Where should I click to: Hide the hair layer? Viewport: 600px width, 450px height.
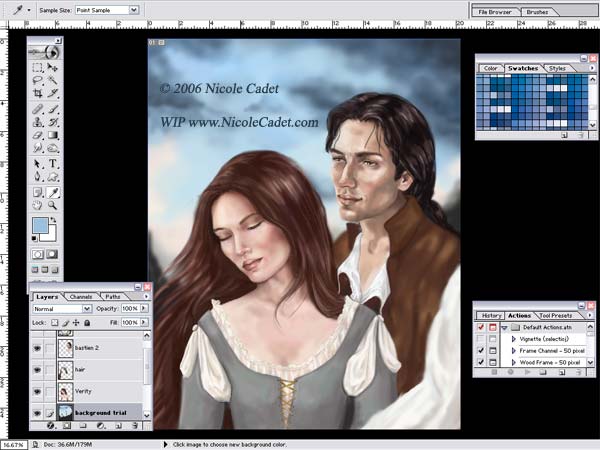click(x=37, y=370)
